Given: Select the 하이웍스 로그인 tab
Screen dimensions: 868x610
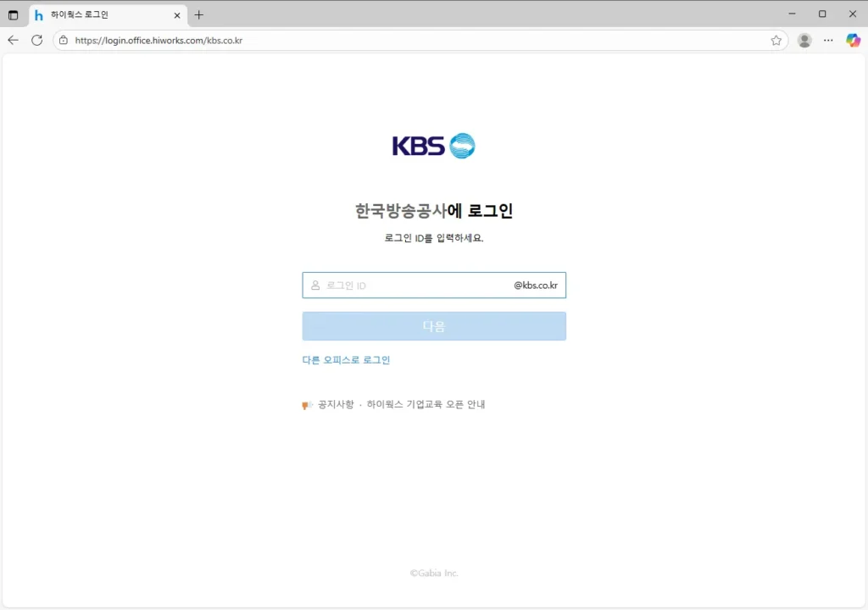Looking at the screenshot, I should (x=102, y=15).
